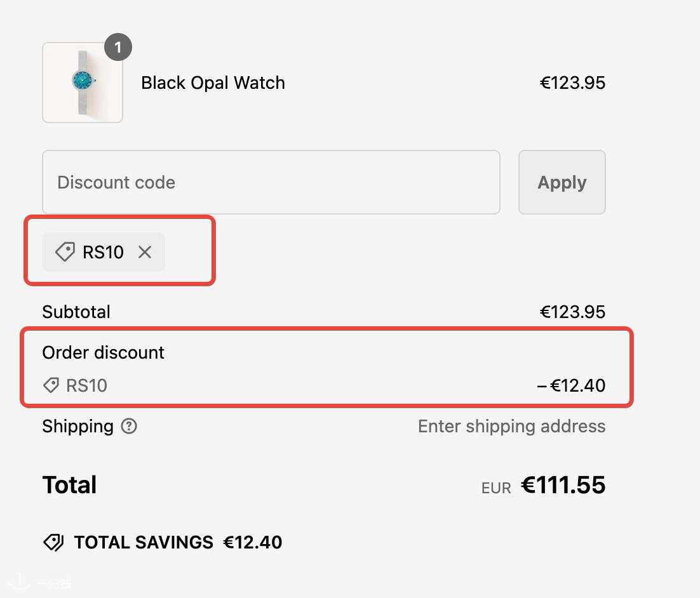Click the Total Savings tags icon
The height and width of the screenshot is (598, 700).
(53, 542)
